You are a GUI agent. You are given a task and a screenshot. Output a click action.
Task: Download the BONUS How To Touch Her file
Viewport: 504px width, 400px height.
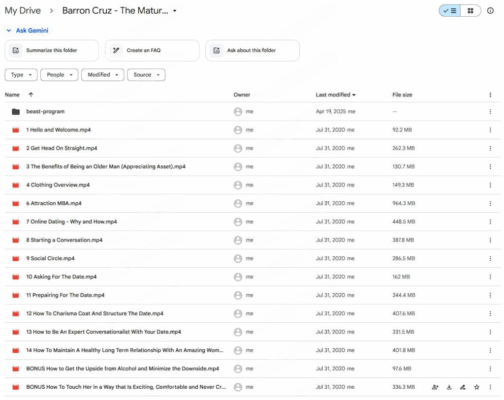click(x=449, y=387)
